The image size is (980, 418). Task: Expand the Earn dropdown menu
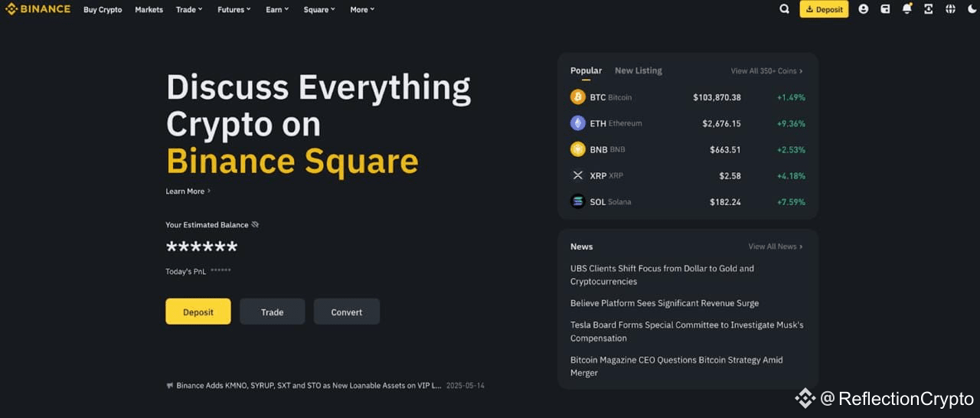pyautogui.click(x=278, y=9)
